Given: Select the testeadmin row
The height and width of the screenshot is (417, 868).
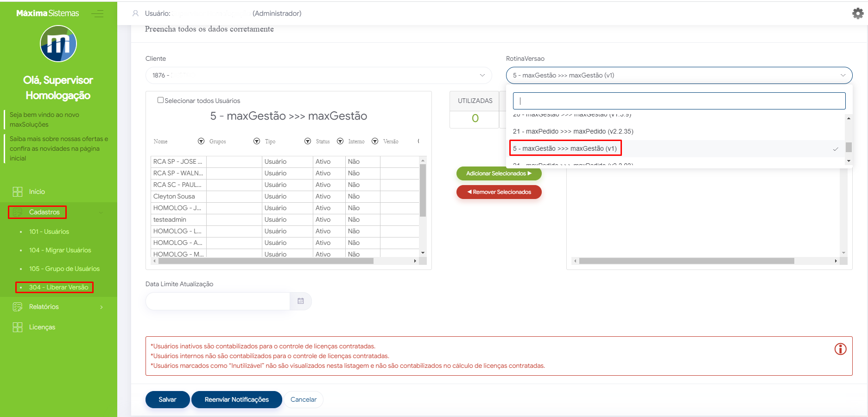Looking at the screenshot, I should click(285, 219).
